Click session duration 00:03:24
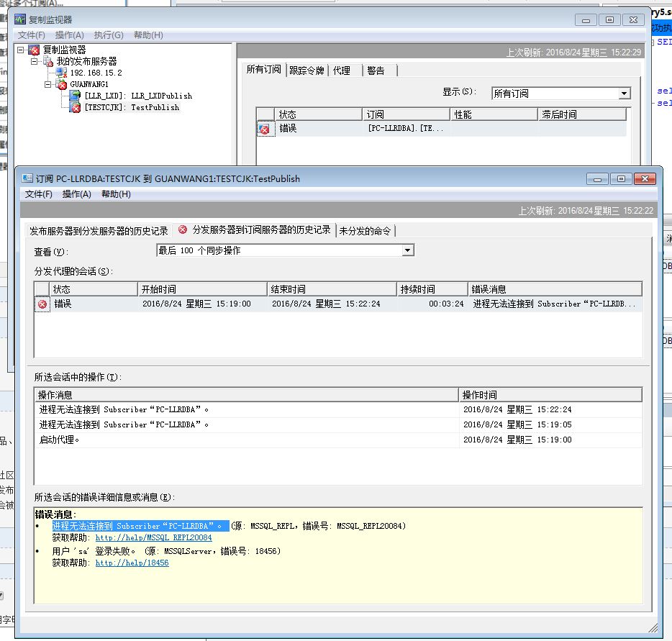Image resolution: width=672 pixels, height=641 pixels. coord(445,304)
